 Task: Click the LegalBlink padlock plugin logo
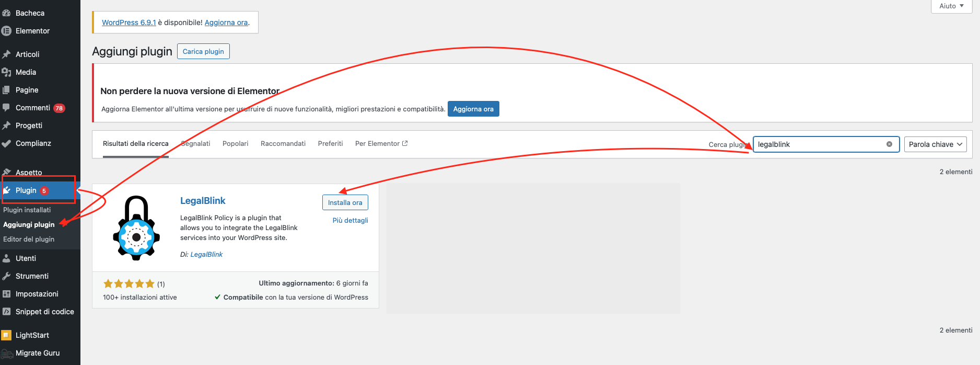136,228
